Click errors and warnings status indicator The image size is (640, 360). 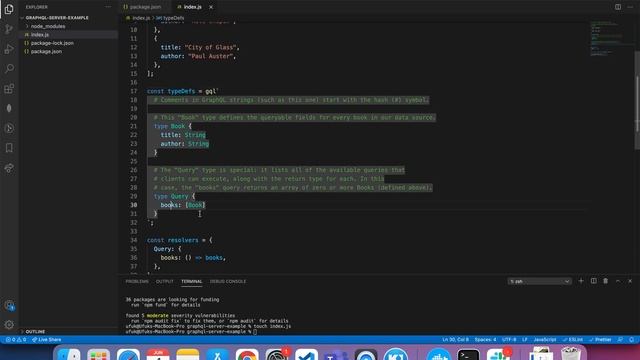coord(16,340)
